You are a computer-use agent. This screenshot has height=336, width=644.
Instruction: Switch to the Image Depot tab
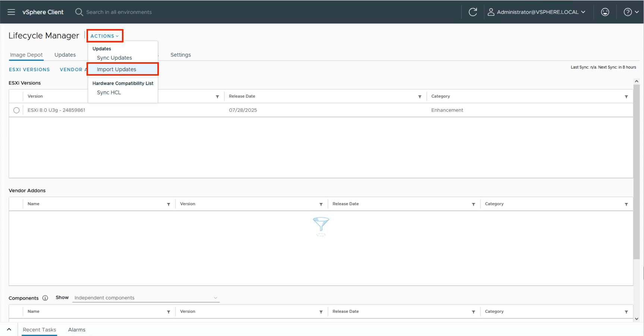(26, 55)
